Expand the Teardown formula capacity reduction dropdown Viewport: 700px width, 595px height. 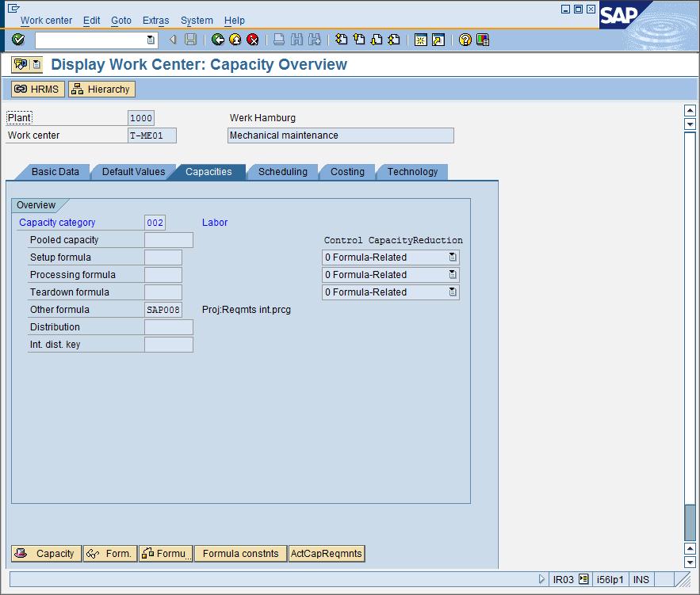453,292
